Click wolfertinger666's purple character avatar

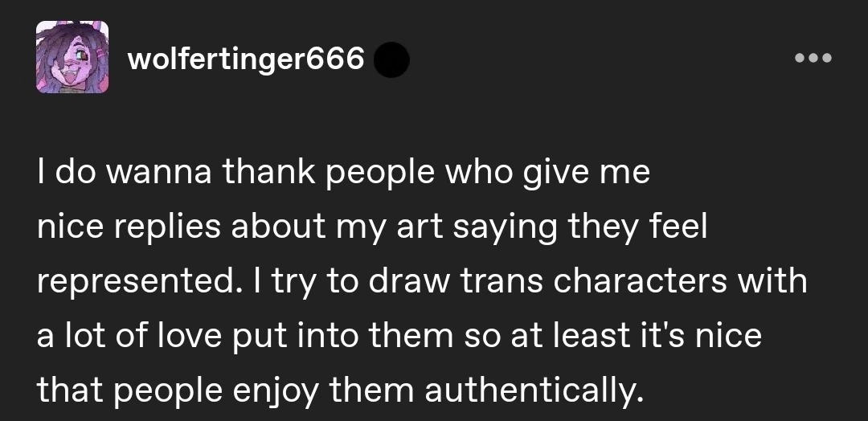72,57
